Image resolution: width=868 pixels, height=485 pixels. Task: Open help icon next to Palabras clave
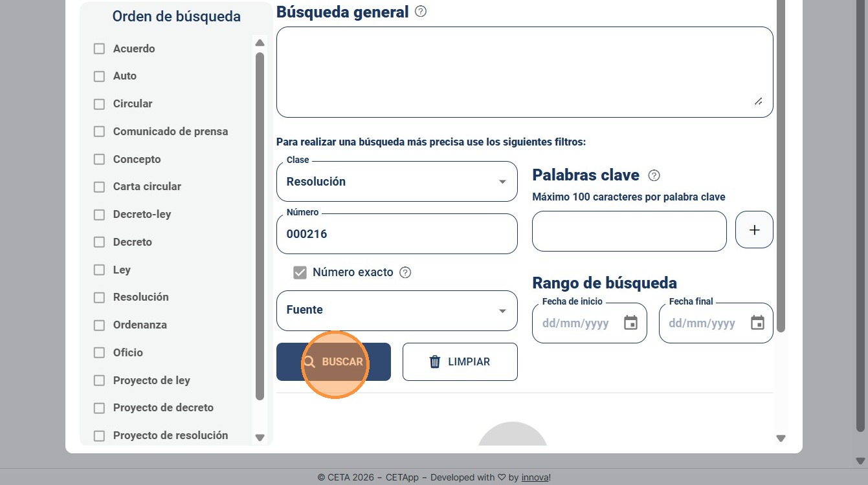click(654, 175)
